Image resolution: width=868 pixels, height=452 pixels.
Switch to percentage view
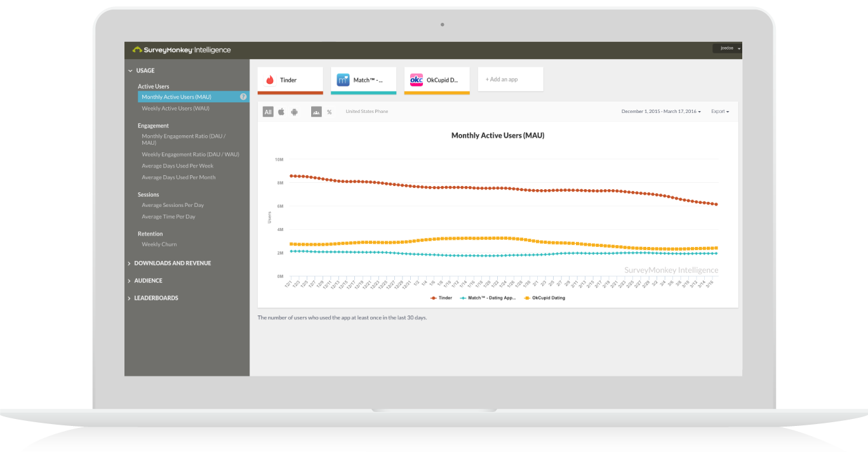(330, 112)
